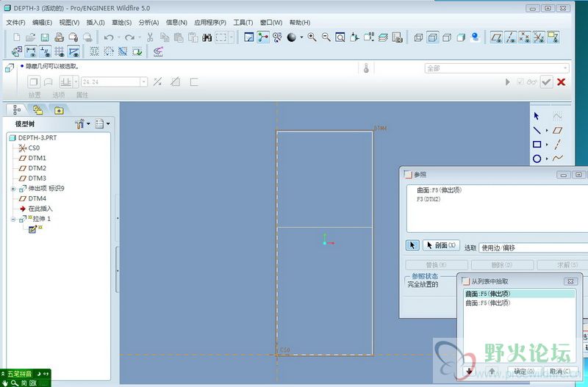588x387 pixels.
Task: Collapse the 拉伸 1 tree node
Action: [13, 219]
